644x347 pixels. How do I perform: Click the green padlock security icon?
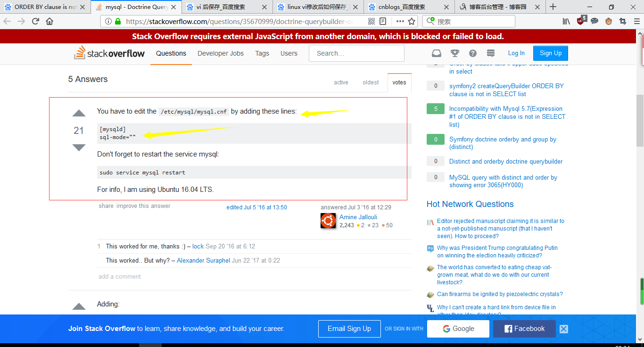118,21
